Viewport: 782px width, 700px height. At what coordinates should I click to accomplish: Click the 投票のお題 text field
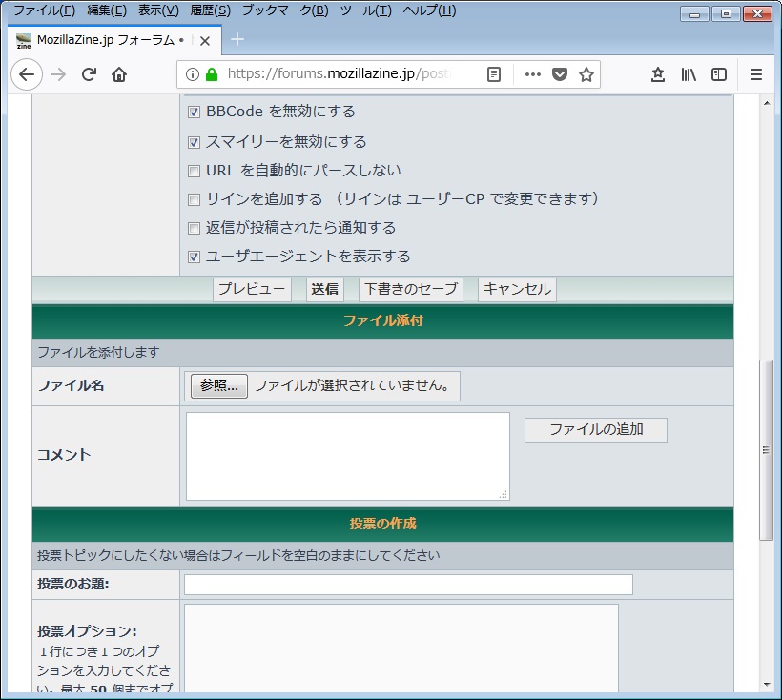[x=408, y=585]
